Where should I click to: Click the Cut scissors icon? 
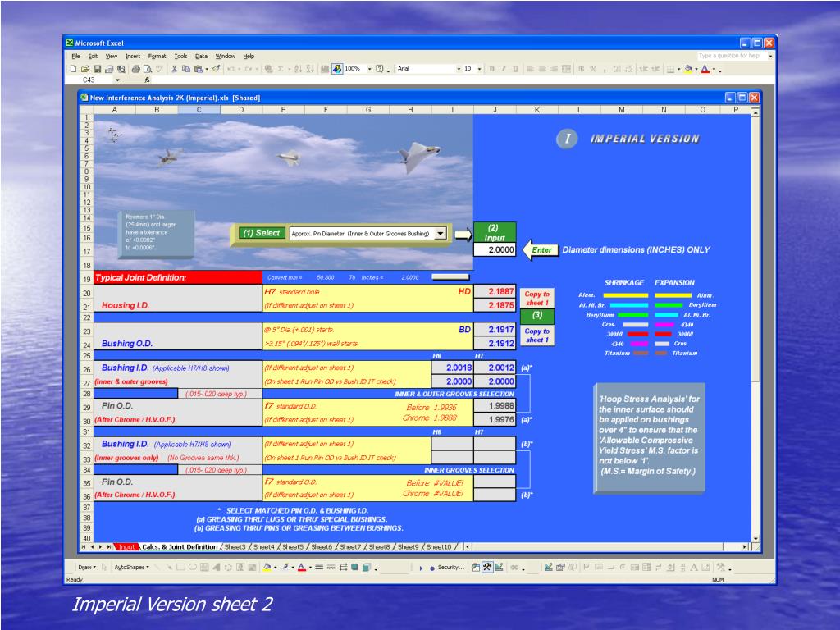tap(176, 69)
